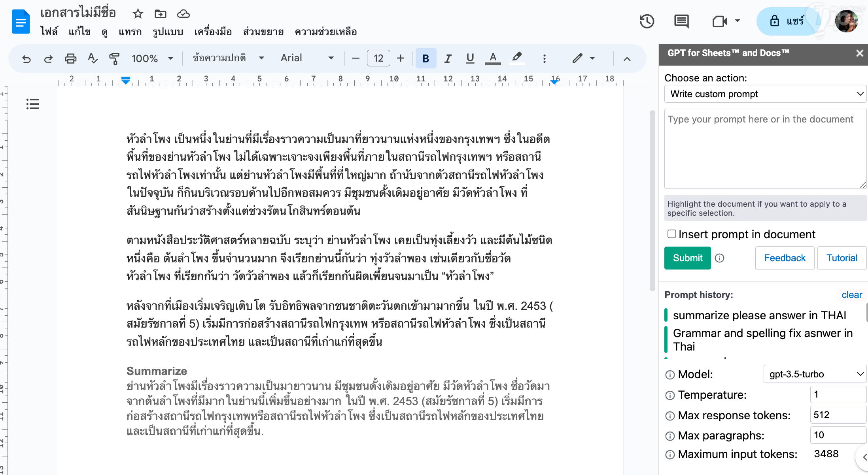Click the custom prompt text area
Image resolution: width=868 pixels, height=475 pixels.
(765, 149)
